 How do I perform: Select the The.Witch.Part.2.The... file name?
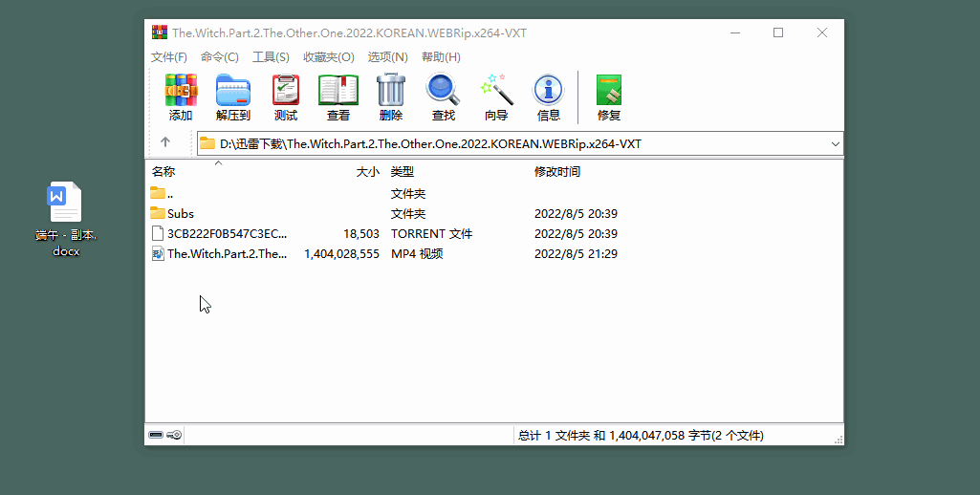228,254
